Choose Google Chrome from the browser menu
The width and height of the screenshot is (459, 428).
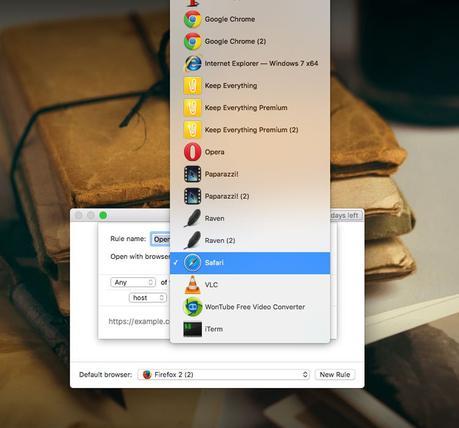coord(250,19)
